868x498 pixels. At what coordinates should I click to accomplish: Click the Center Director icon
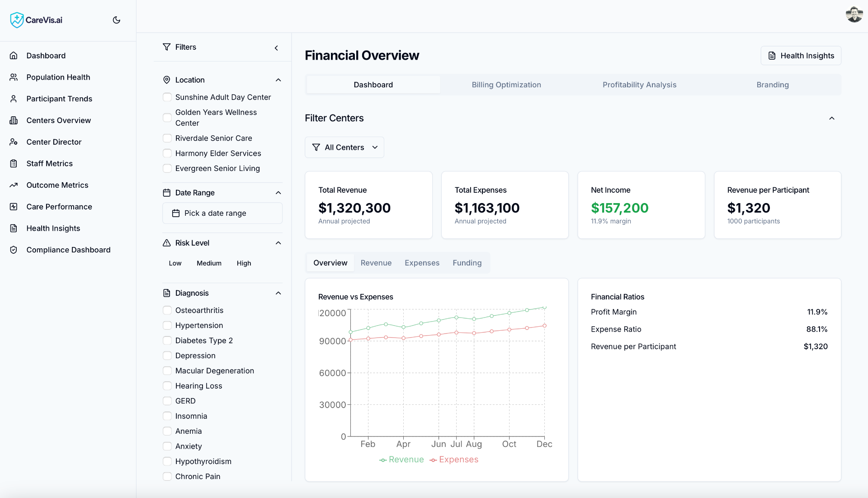click(14, 142)
